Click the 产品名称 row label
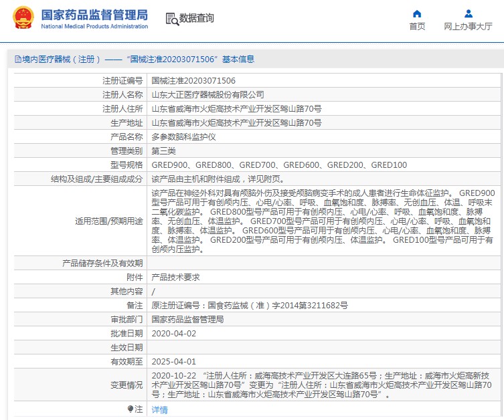The width and height of the screenshot is (504, 420). tap(127, 137)
